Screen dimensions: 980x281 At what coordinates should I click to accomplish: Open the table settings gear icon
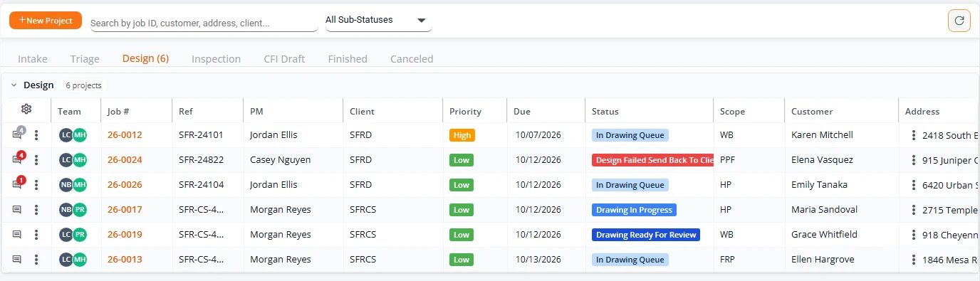[x=26, y=110]
